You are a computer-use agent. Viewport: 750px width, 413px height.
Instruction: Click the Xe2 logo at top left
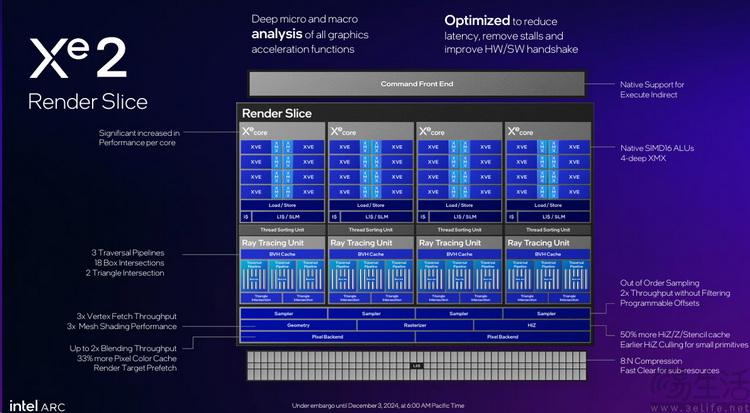78,57
